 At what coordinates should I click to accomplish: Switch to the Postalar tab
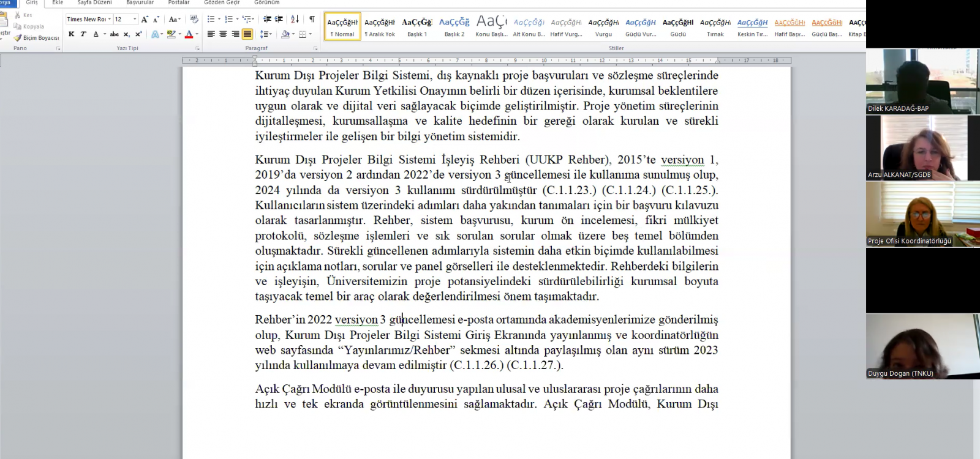(x=179, y=3)
